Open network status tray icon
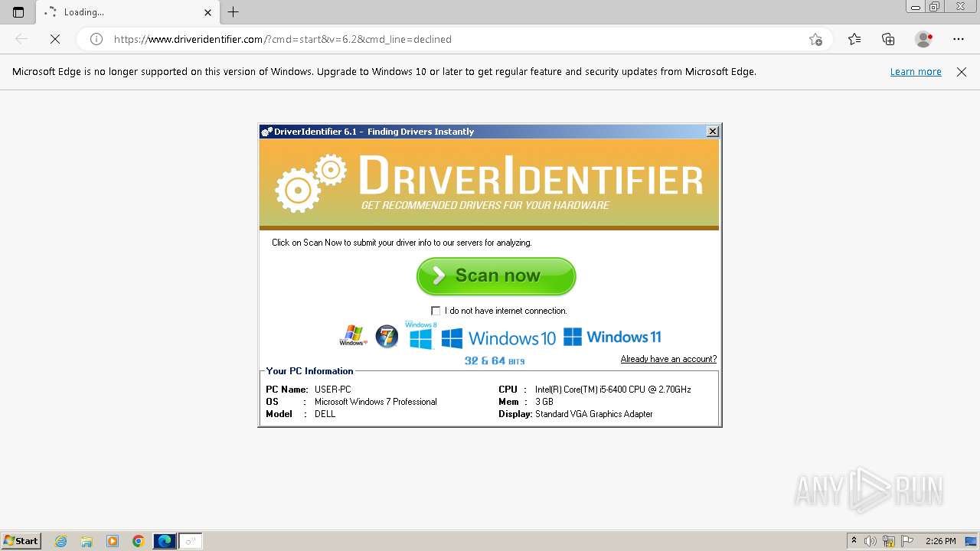The width and height of the screenshot is (980, 551). tap(889, 541)
